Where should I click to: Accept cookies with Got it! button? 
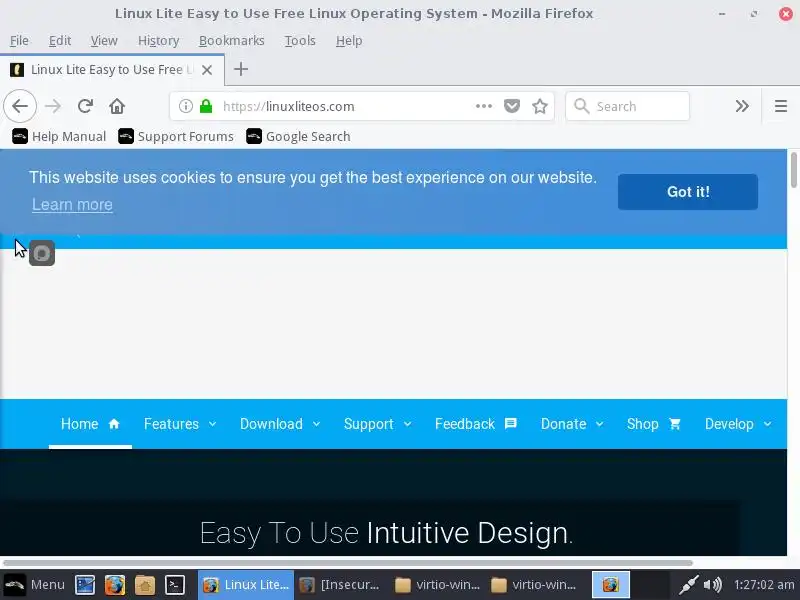pos(688,192)
